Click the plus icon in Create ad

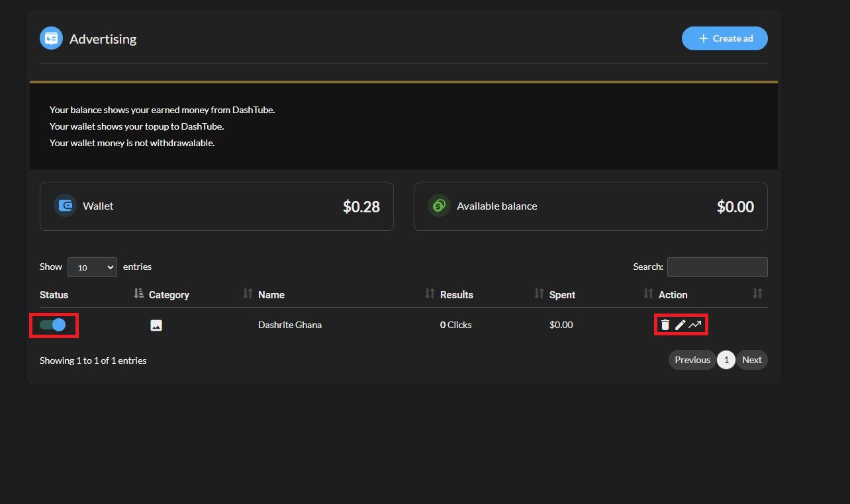703,38
